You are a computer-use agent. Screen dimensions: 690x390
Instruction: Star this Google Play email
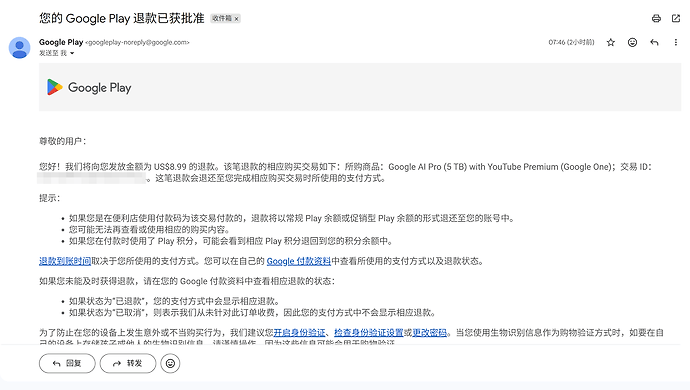click(x=610, y=42)
